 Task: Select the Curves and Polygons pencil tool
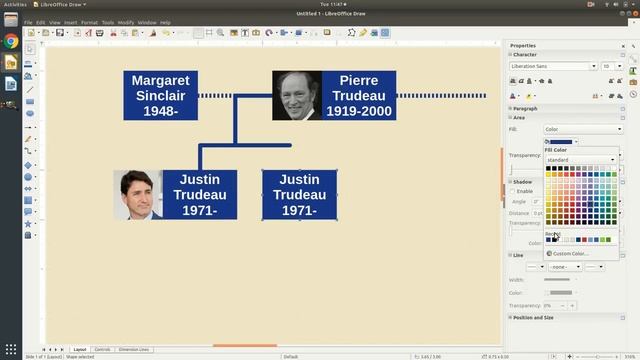click(28, 139)
